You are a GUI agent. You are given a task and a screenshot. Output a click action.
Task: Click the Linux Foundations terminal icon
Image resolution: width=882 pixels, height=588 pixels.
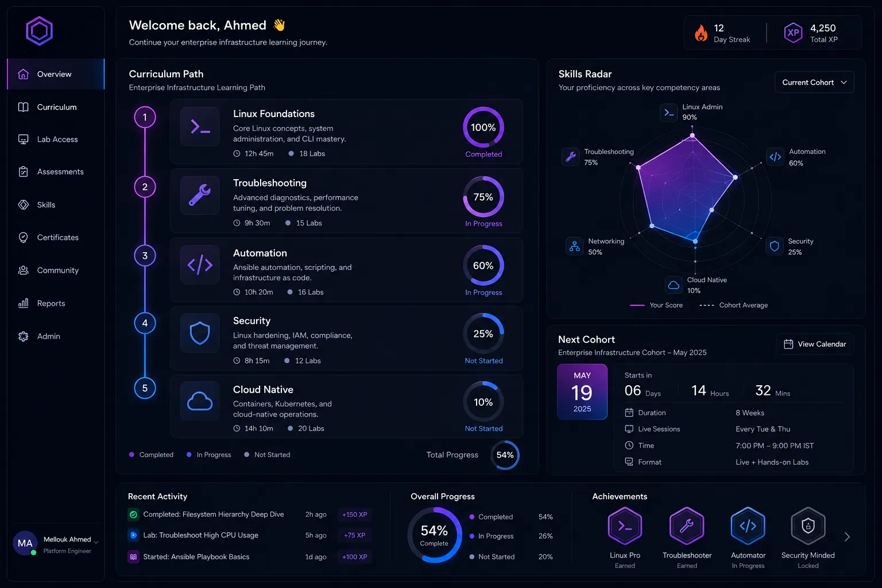[x=200, y=126]
